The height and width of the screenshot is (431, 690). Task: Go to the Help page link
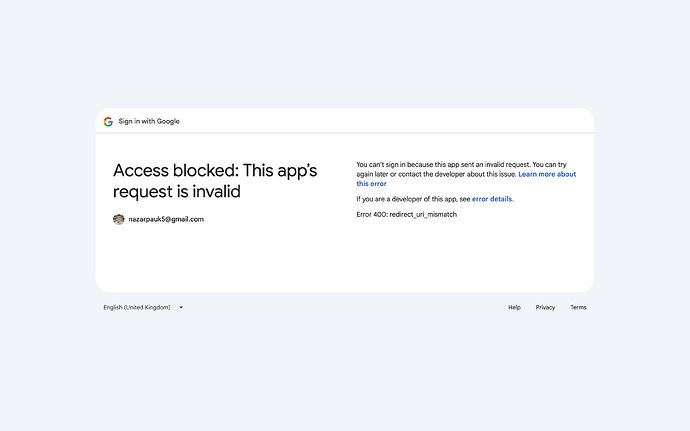coord(514,308)
